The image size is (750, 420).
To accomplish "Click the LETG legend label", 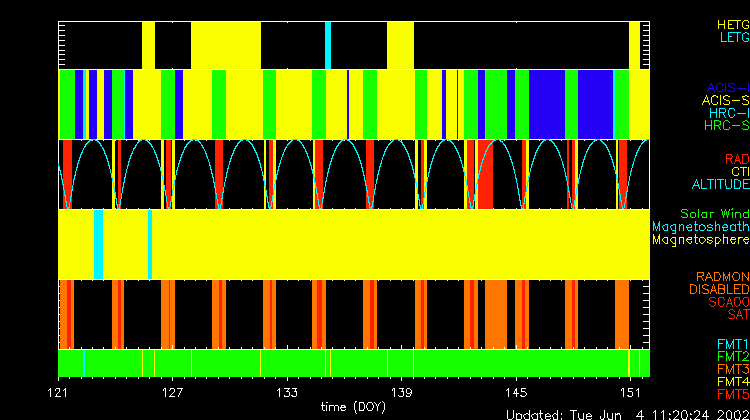I will 733,37.
